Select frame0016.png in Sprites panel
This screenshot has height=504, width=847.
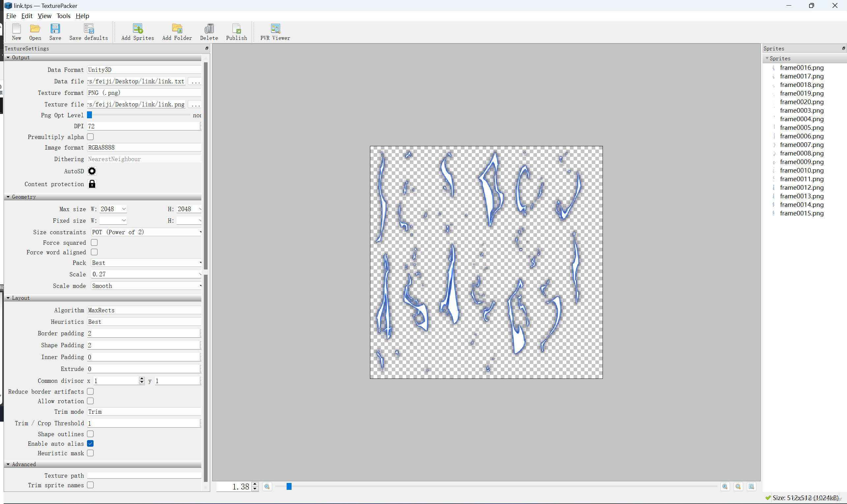tap(802, 67)
